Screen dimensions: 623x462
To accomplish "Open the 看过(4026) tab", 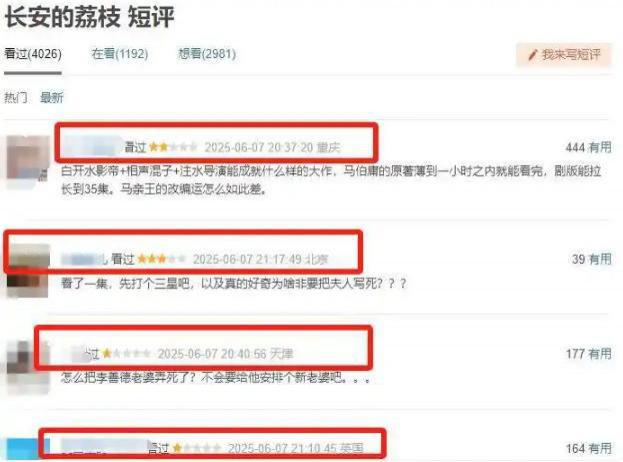I will point(33,54).
